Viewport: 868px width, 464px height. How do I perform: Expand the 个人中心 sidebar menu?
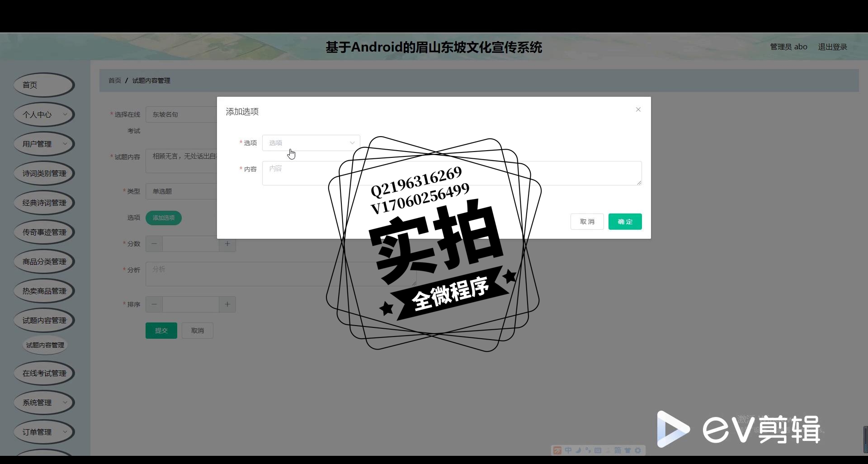pyautogui.click(x=44, y=114)
